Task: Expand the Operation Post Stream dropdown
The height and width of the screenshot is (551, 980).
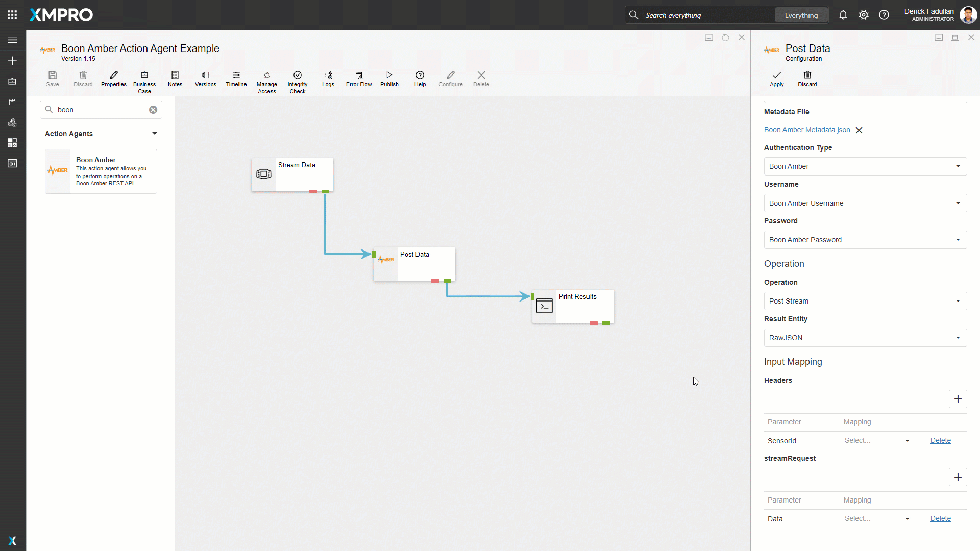Action: [x=865, y=301]
